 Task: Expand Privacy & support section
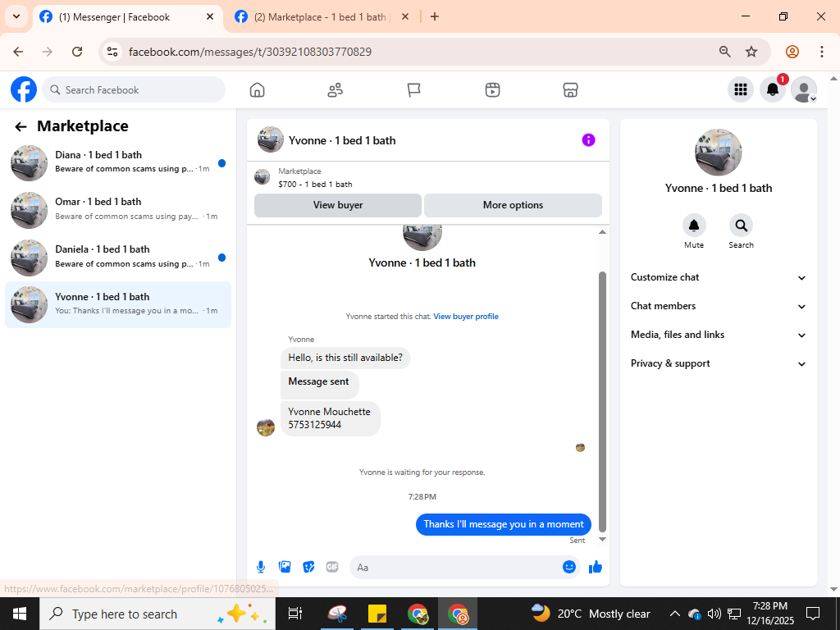718,363
